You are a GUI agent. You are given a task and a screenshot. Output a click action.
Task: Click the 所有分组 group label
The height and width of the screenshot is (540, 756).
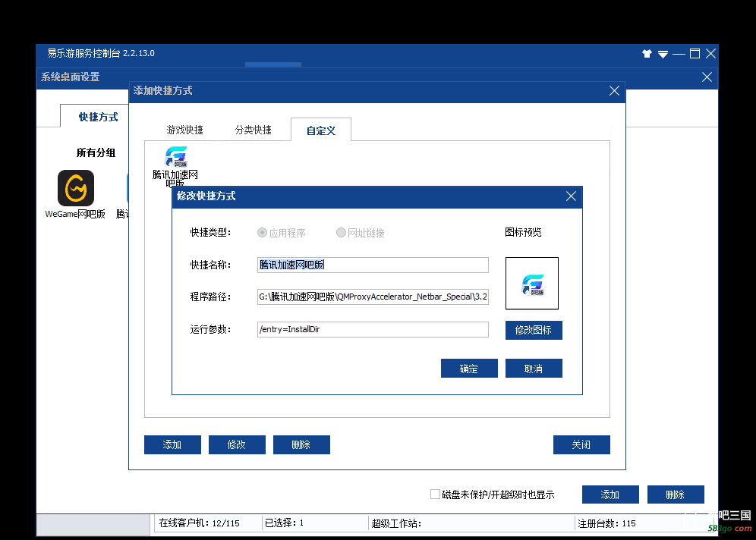pos(96,152)
